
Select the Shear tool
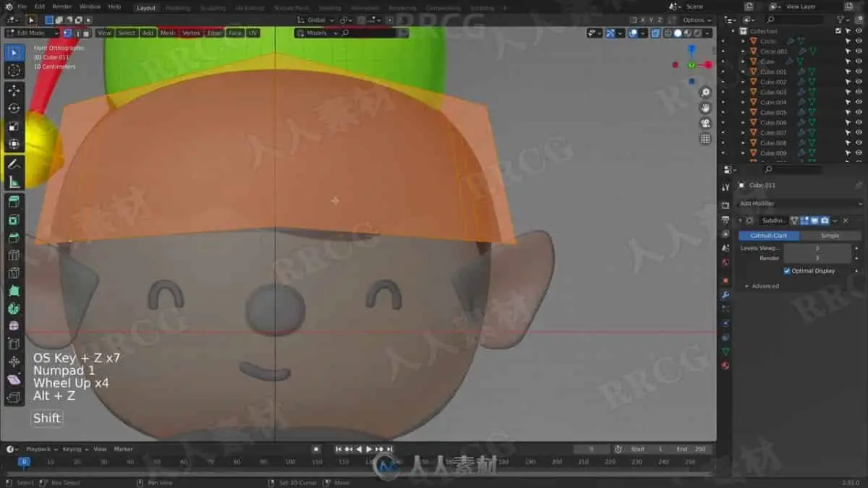(x=14, y=380)
